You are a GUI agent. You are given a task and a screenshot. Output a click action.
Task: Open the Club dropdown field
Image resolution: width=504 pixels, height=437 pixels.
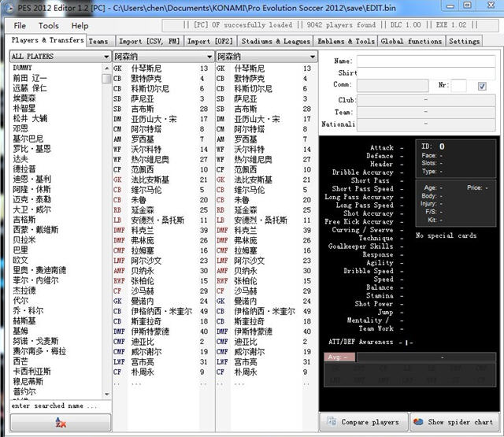tap(426, 100)
